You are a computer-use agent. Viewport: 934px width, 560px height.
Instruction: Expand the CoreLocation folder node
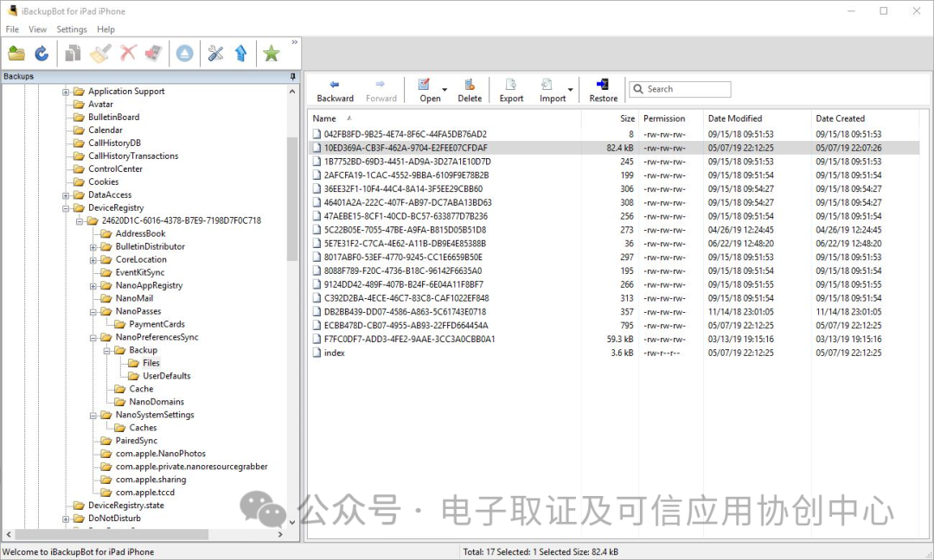(x=93, y=260)
